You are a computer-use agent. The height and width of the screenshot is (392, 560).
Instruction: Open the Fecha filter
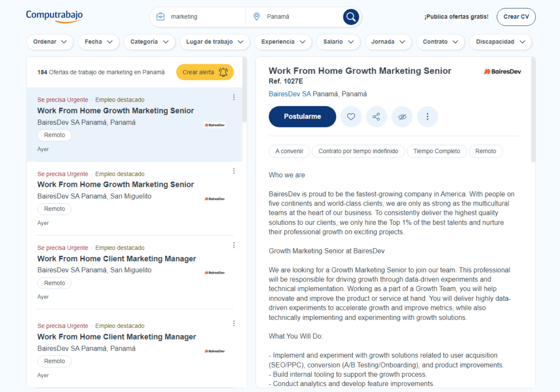(98, 42)
